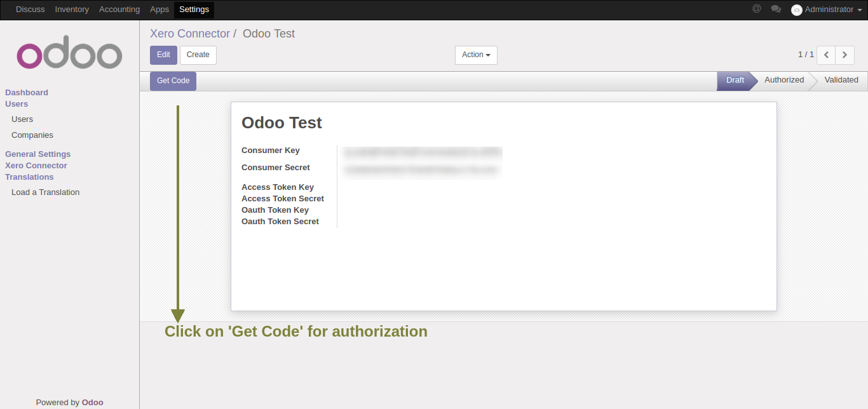Expand the Action dropdown
This screenshot has height=409, width=868.
(476, 55)
